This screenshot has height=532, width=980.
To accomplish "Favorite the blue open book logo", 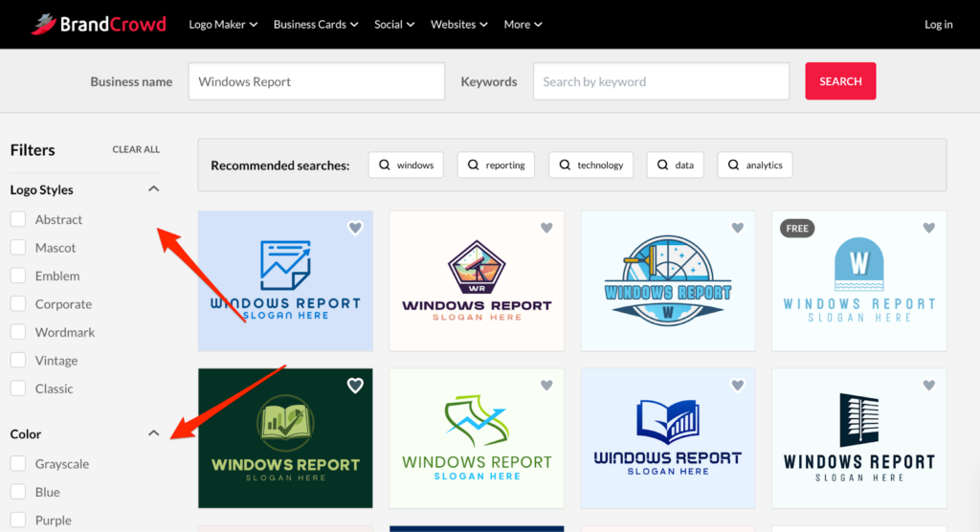I will point(738,386).
